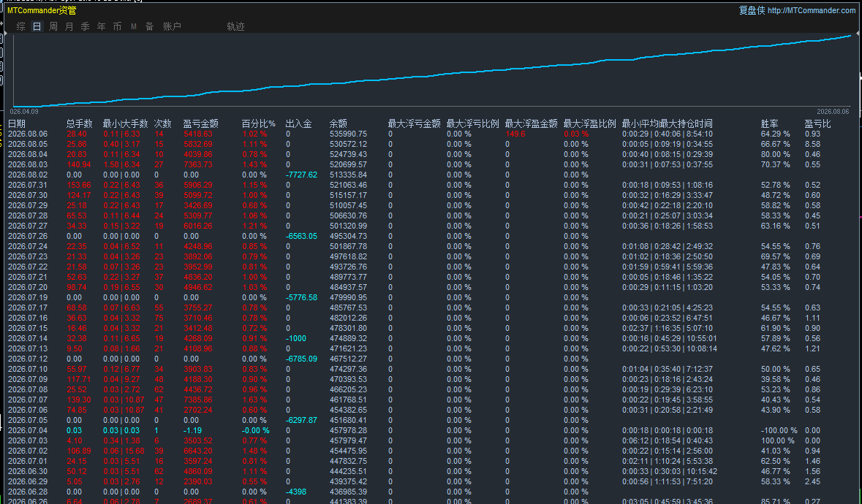This screenshot has height=504, width=862.
Task: Switch to the 账户 account tab
Action: click(172, 26)
